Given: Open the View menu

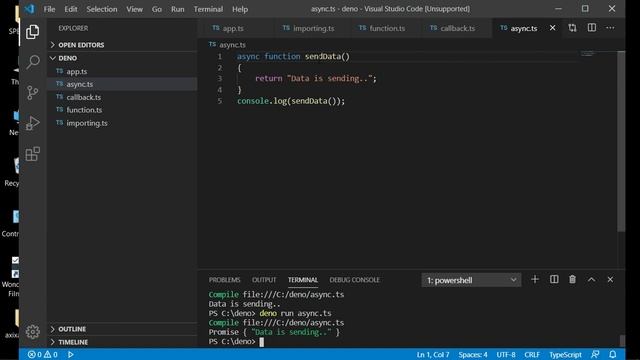Looking at the screenshot, I should pyautogui.click(x=134, y=9).
